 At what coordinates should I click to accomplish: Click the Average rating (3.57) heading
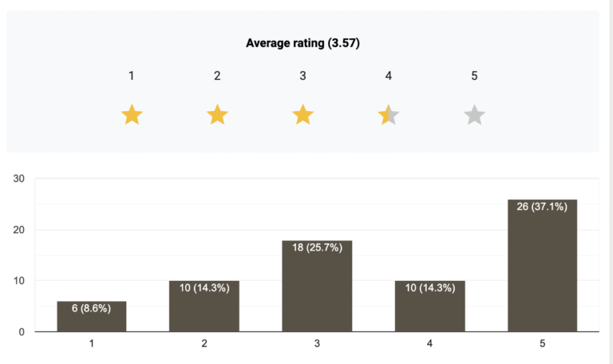coord(303,43)
